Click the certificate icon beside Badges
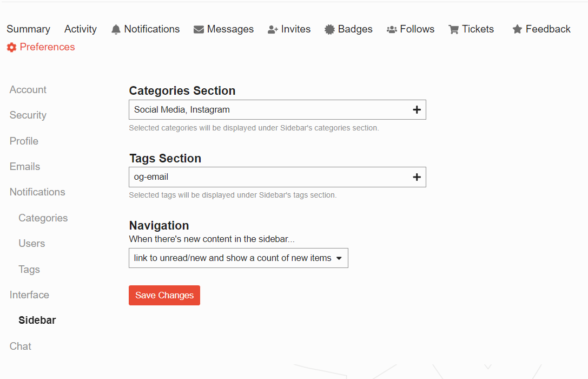 point(329,29)
